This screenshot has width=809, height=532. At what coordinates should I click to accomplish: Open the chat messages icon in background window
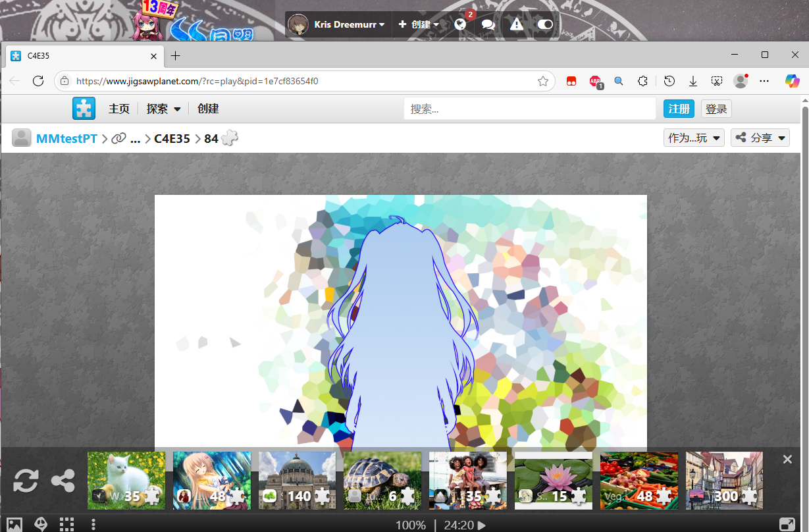pyautogui.click(x=488, y=24)
